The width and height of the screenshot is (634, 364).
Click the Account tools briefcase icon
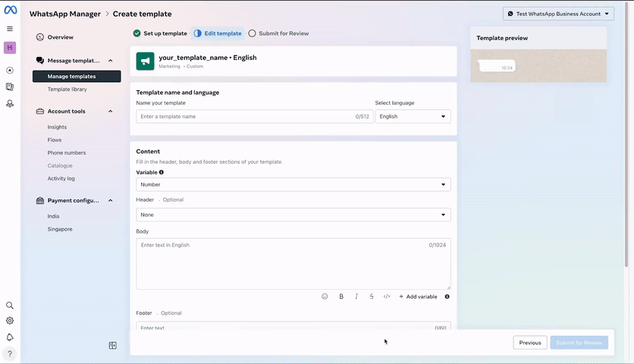pyautogui.click(x=40, y=111)
